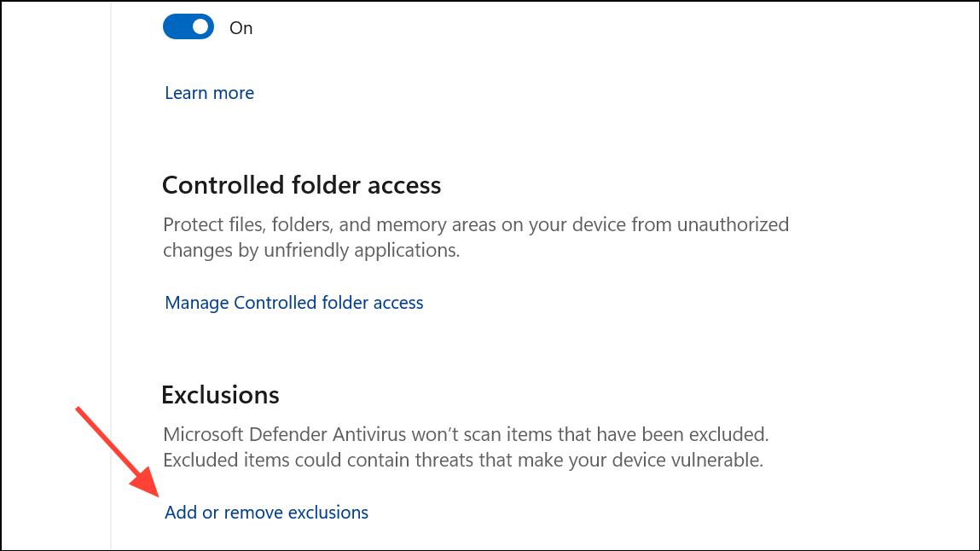Click the white knob of the toggle

(200, 27)
